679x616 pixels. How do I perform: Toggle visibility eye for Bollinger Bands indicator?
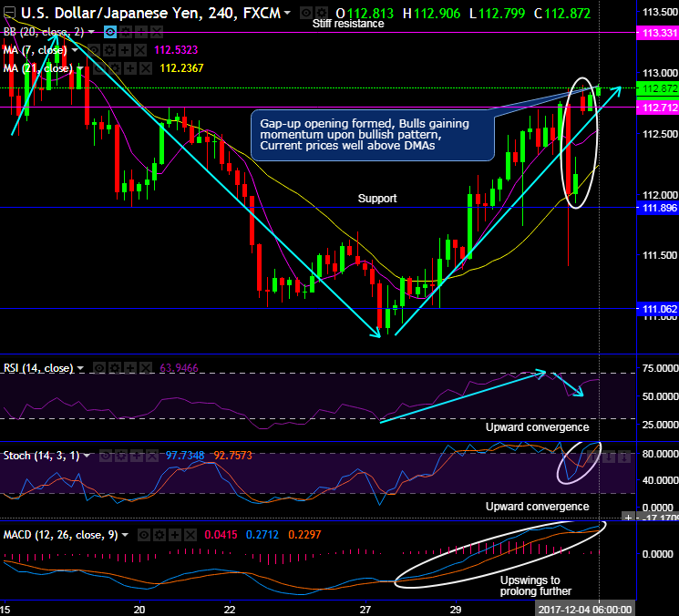click(111, 31)
